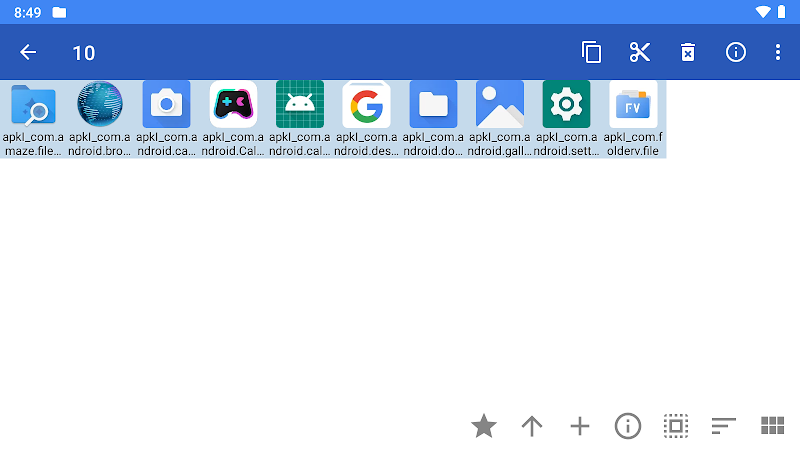Deselect the Amaze file manager APK
Viewport: 800px width, 450px height.
tap(33, 118)
